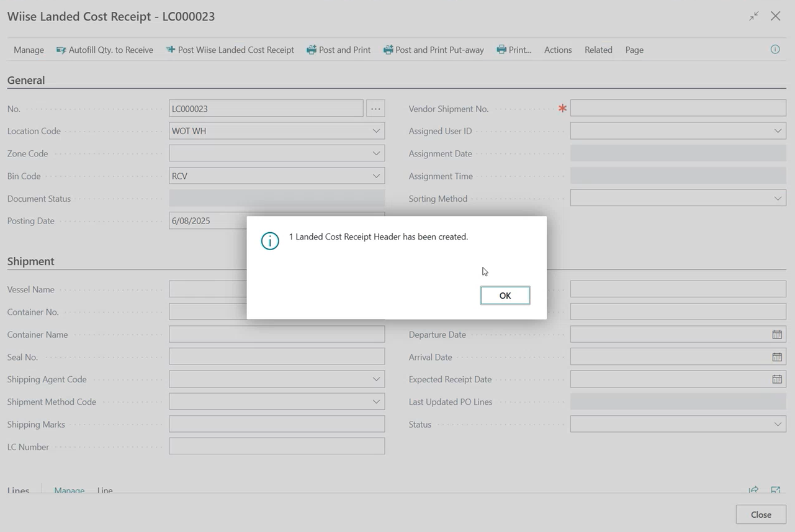Viewport: 795px width, 532px height.
Task: Expand the Location Code dropdown
Action: click(x=376, y=131)
